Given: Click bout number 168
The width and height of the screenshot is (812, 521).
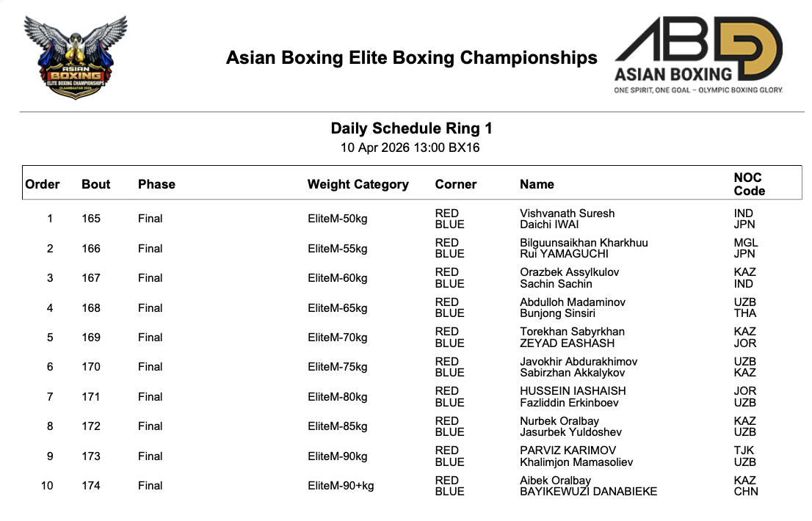Looking at the screenshot, I should click(x=91, y=308).
